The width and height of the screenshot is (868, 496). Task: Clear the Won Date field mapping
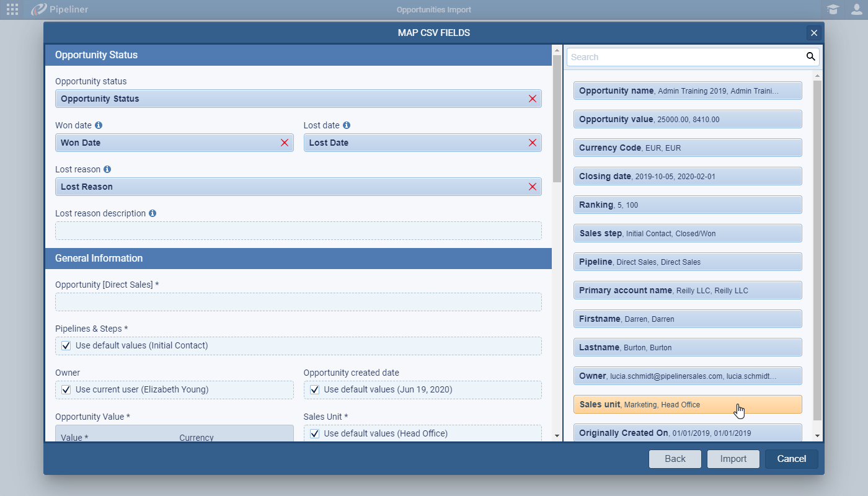click(285, 143)
